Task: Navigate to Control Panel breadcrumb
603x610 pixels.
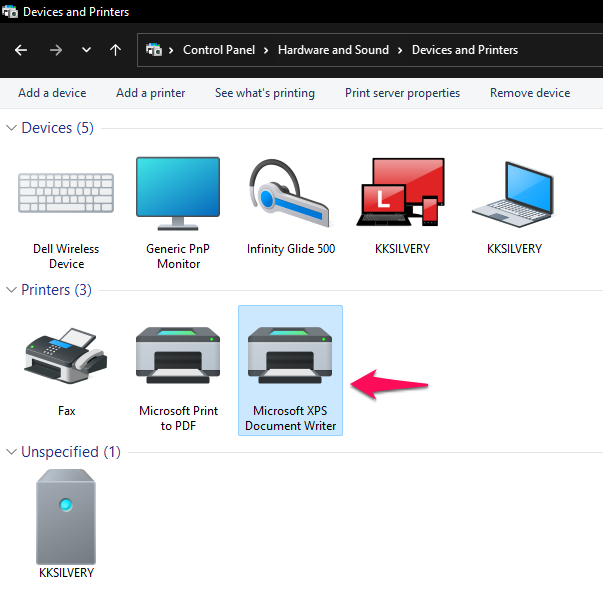Action: 219,50
